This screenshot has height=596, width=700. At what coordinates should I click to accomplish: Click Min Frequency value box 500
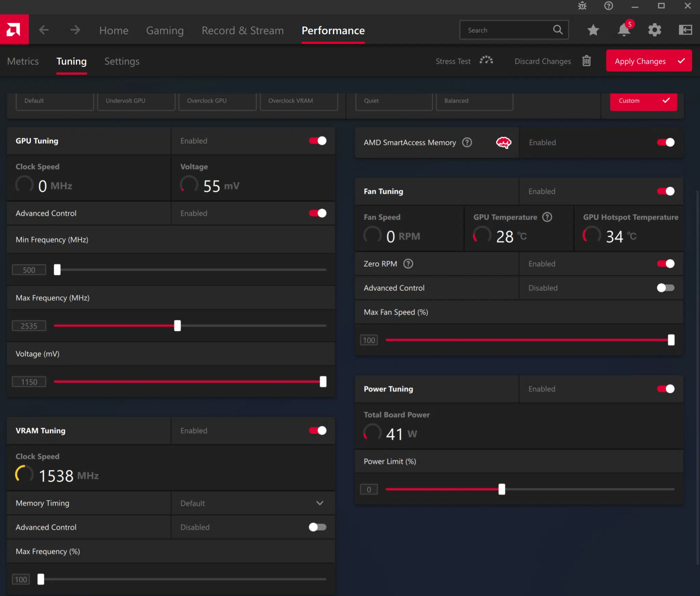pos(29,270)
